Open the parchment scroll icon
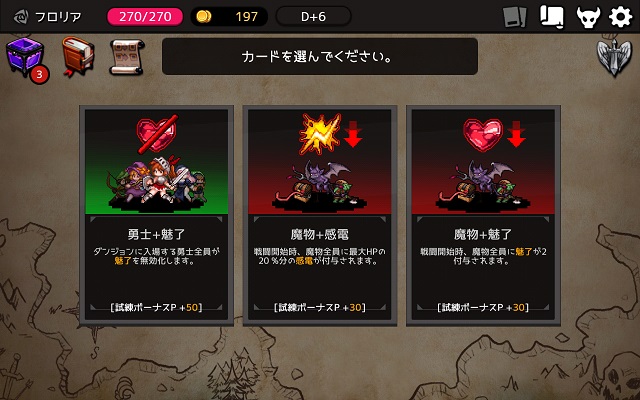 click(127, 57)
